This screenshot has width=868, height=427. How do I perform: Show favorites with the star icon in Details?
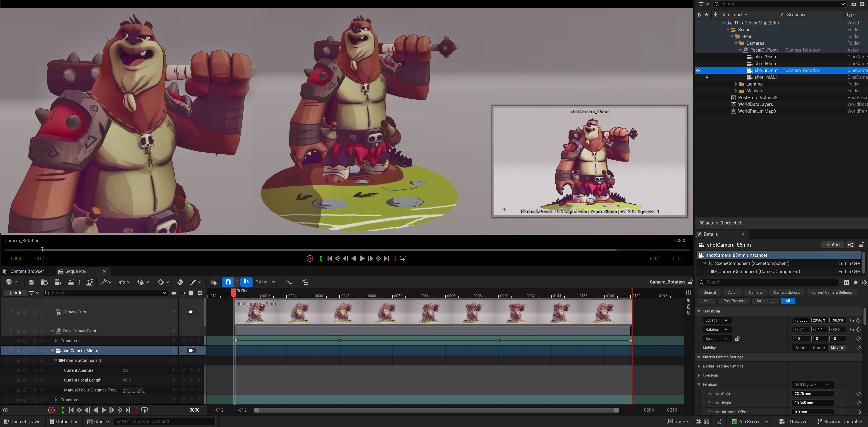pos(856,282)
